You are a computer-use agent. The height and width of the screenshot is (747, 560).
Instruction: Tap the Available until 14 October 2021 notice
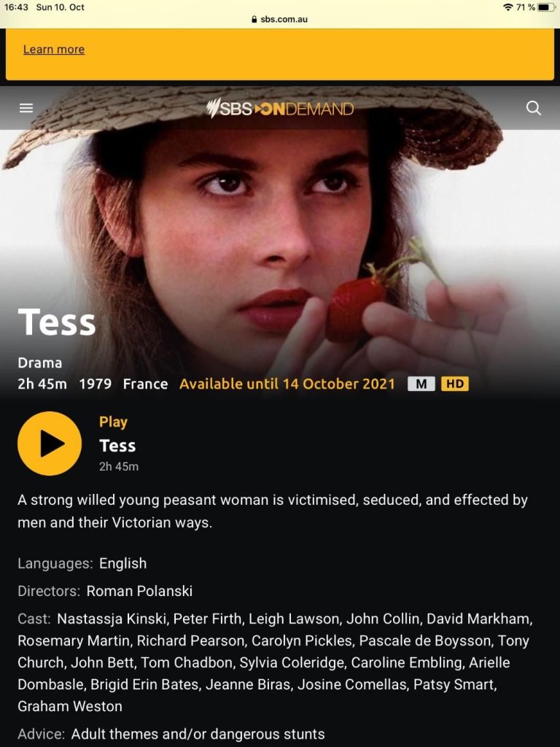pyautogui.click(x=287, y=384)
